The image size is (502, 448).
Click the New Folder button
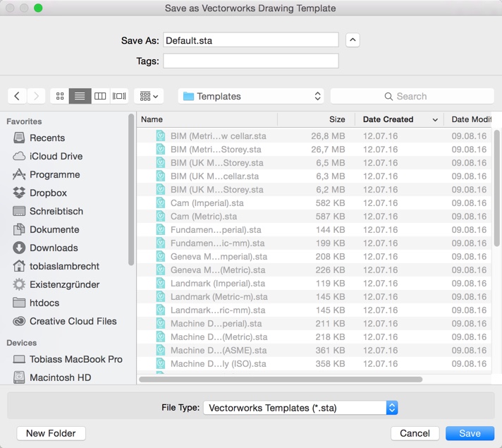click(x=51, y=433)
